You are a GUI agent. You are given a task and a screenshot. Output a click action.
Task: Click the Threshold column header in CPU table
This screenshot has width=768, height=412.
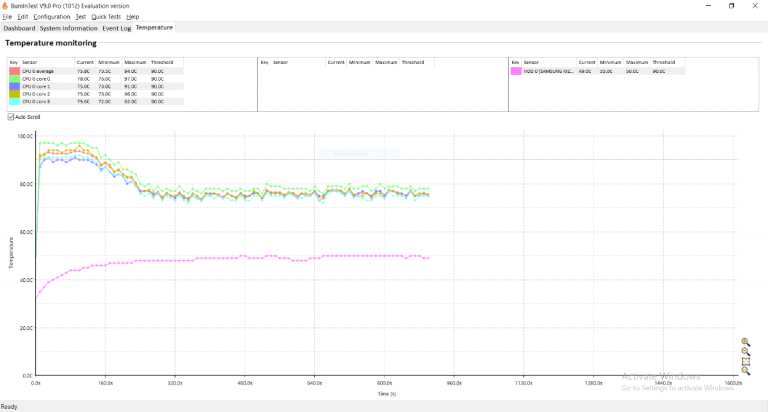161,62
